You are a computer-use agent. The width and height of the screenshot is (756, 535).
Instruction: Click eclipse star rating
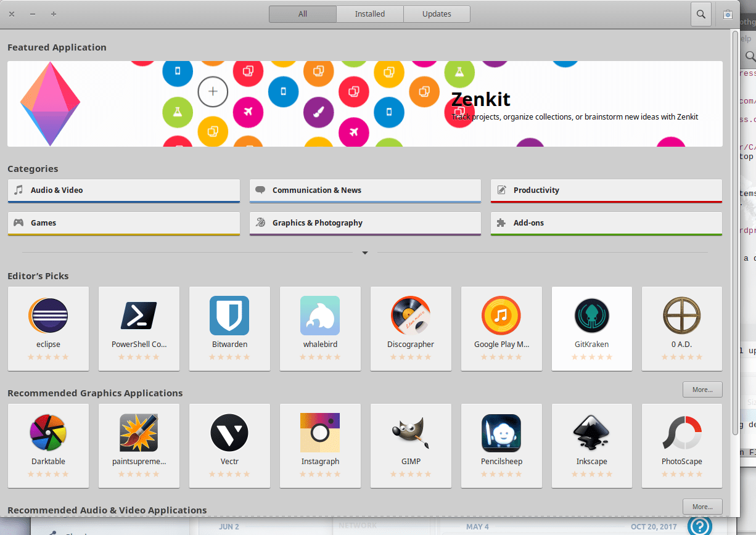click(48, 357)
